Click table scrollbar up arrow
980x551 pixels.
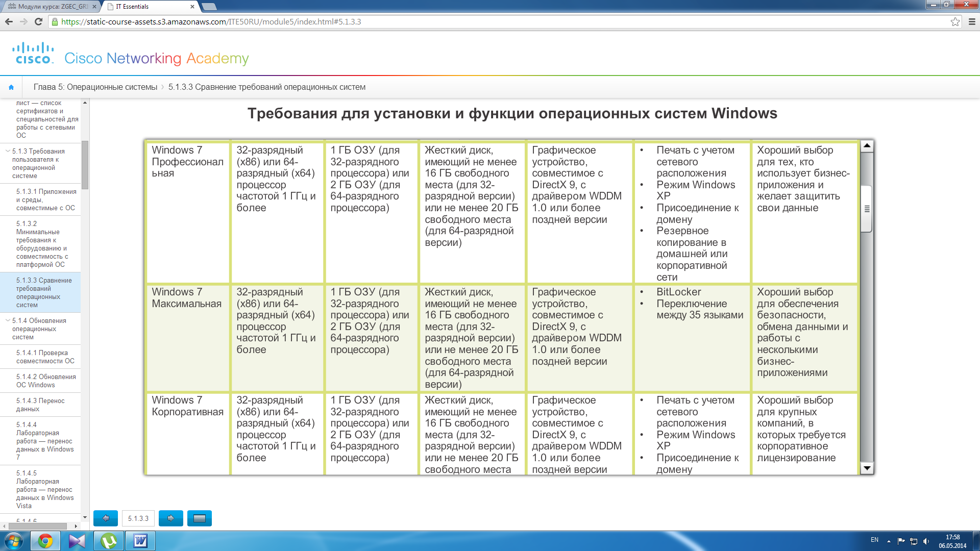pos(867,146)
